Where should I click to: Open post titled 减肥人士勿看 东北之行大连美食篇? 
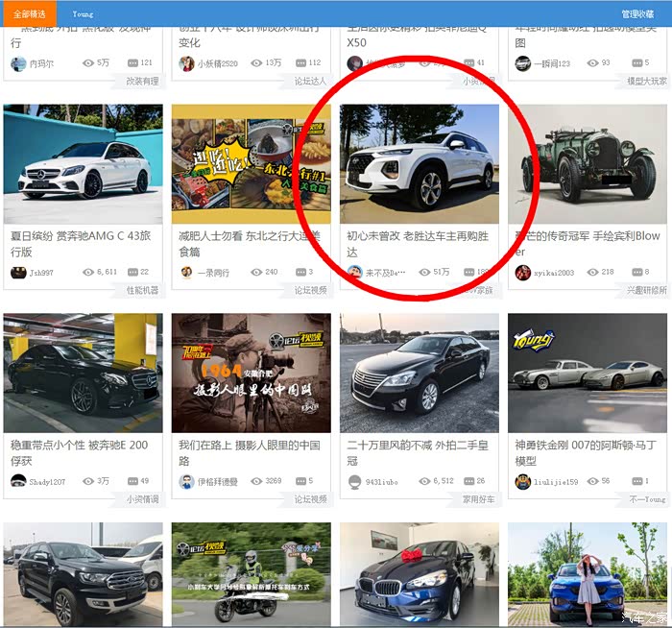[250, 244]
